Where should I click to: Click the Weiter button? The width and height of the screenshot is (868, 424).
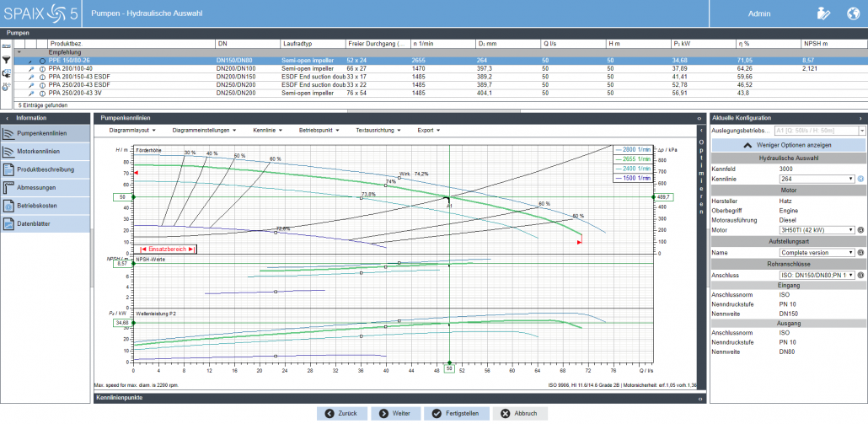pyautogui.click(x=396, y=414)
